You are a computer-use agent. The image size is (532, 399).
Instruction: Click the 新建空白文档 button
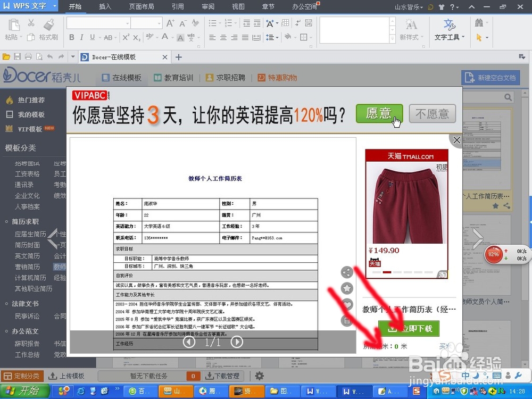(x=491, y=78)
